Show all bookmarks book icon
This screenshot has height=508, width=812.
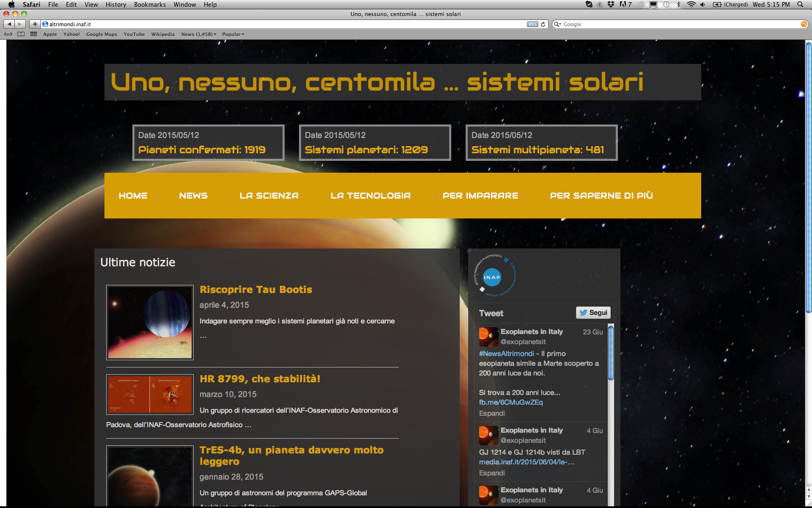[21, 34]
